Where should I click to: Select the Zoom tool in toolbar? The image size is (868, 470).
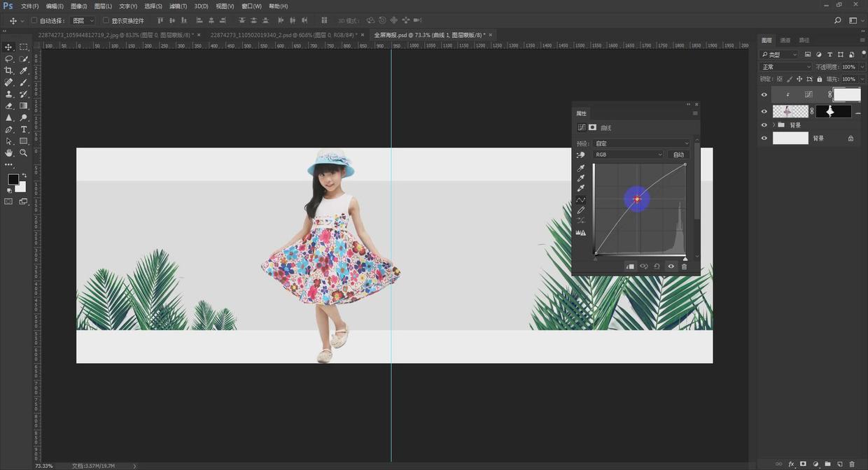pos(24,152)
